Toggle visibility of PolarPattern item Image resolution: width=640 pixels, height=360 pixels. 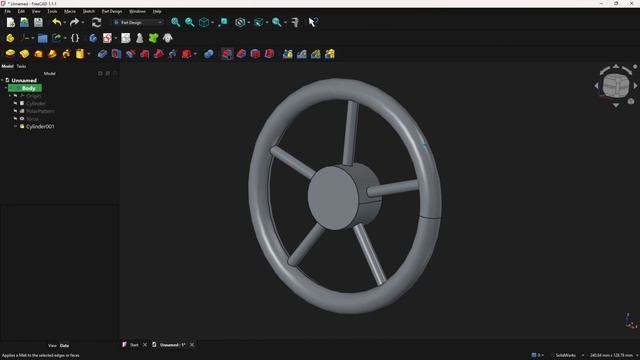[16, 111]
